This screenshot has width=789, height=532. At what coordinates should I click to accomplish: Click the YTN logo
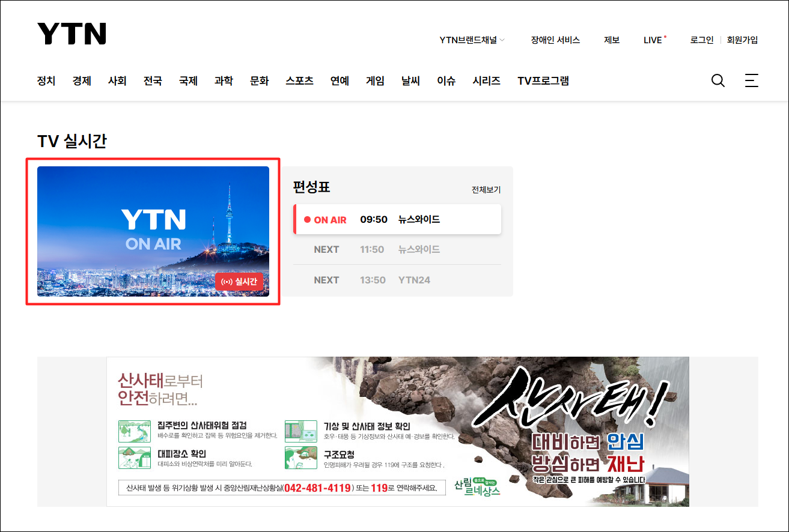(x=72, y=34)
